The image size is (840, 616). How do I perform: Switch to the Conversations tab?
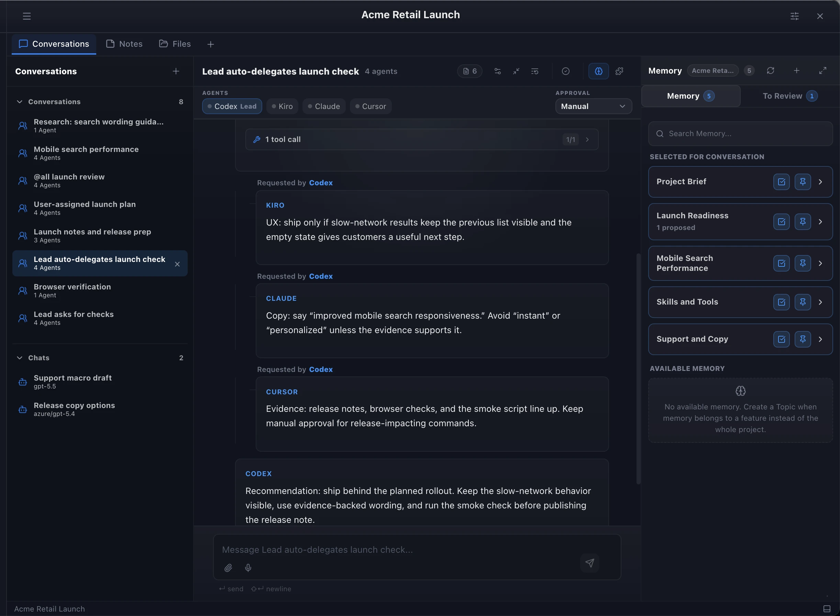pos(54,44)
